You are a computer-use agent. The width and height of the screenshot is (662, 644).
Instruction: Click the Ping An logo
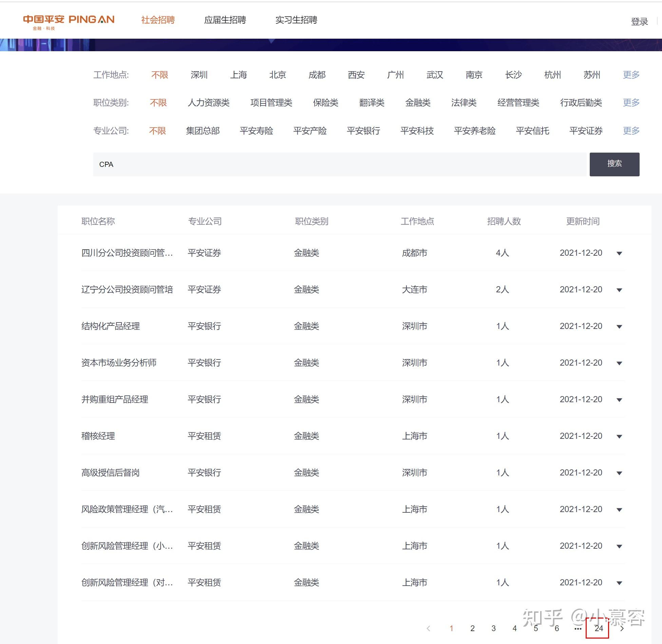click(69, 21)
